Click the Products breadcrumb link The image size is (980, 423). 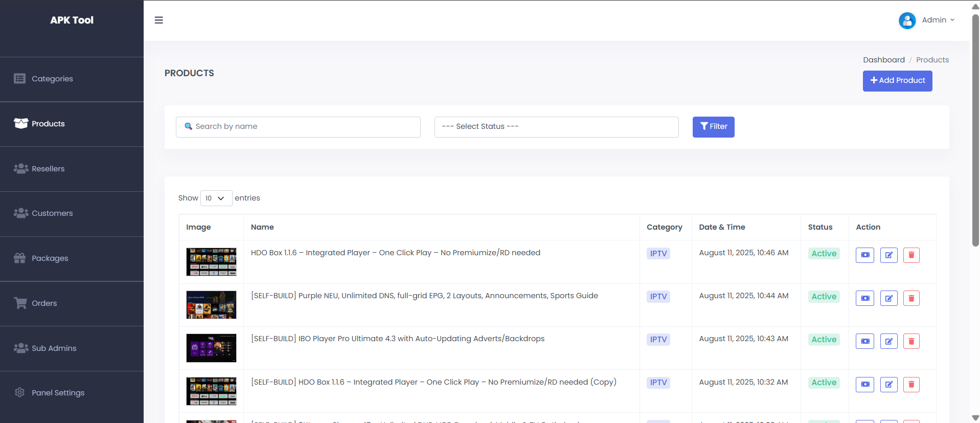932,60
